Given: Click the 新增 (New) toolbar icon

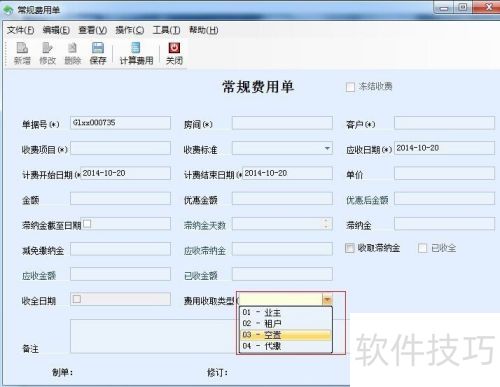Looking at the screenshot, I should pyautogui.click(x=22, y=53).
